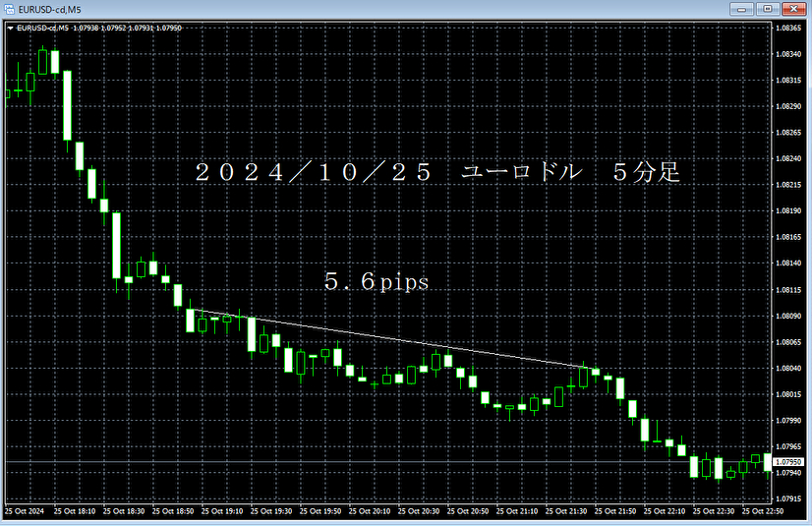This screenshot has height=526, width=812.
Task: Click the 1.08215 price scale value
Action: click(x=788, y=185)
